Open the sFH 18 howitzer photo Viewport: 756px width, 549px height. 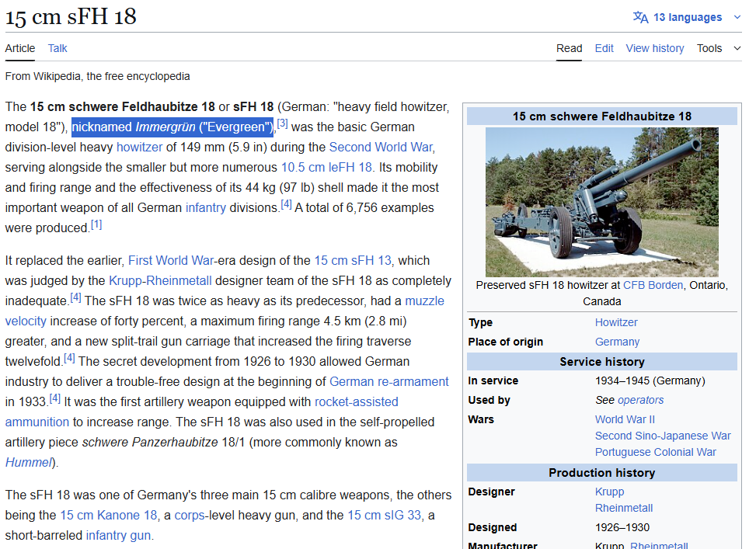coord(601,202)
